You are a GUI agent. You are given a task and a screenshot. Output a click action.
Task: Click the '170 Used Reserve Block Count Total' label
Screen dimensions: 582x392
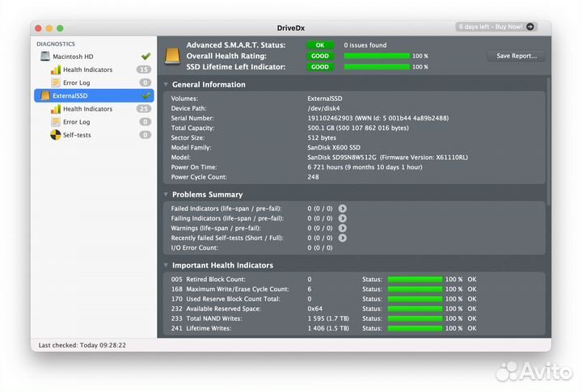coord(226,299)
